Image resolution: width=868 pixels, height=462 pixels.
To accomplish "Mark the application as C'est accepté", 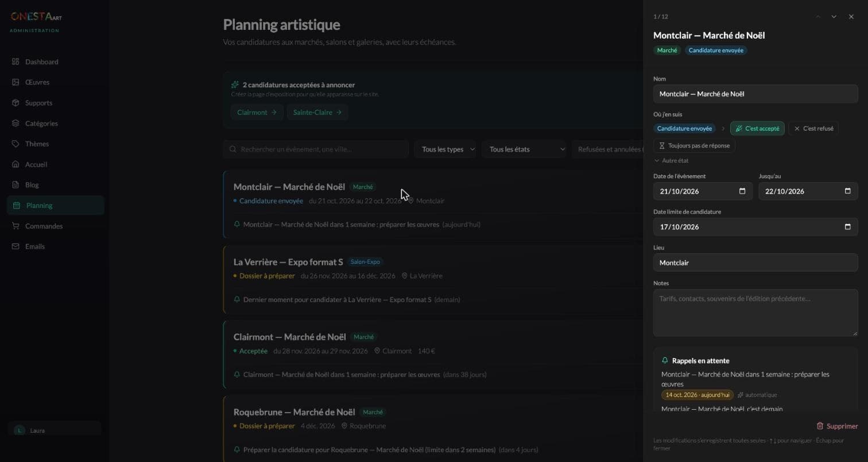I will pos(757,129).
